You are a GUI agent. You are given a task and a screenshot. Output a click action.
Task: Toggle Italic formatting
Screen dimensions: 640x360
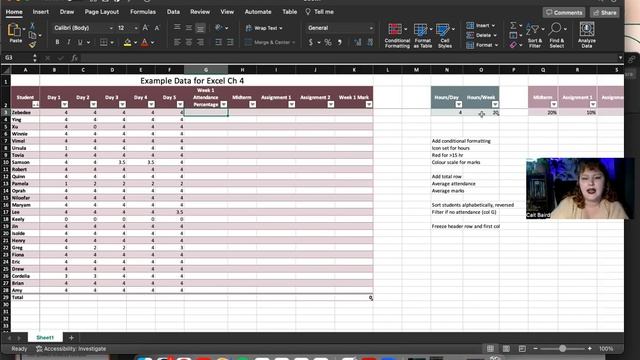69,42
